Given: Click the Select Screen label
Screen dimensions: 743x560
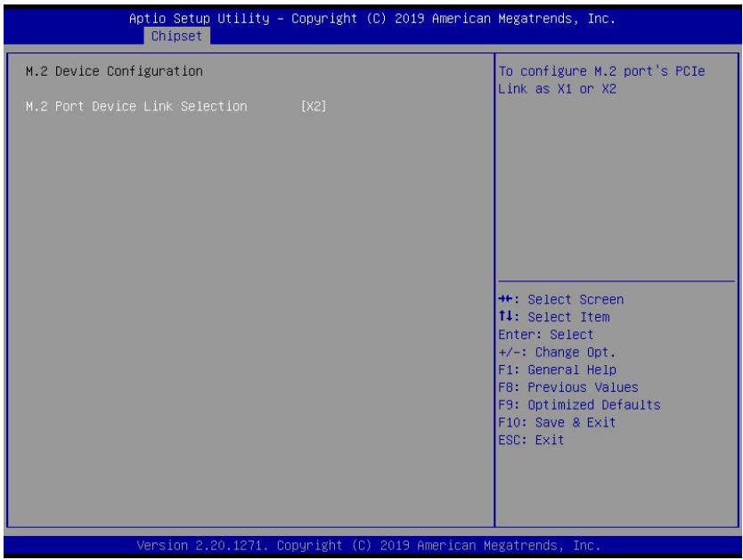Looking at the screenshot, I should [x=576, y=299].
